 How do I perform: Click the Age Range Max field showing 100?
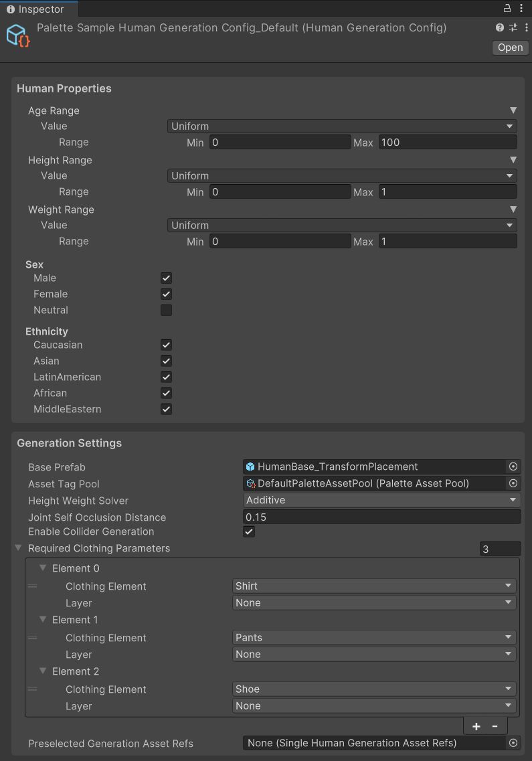[448, 143]
